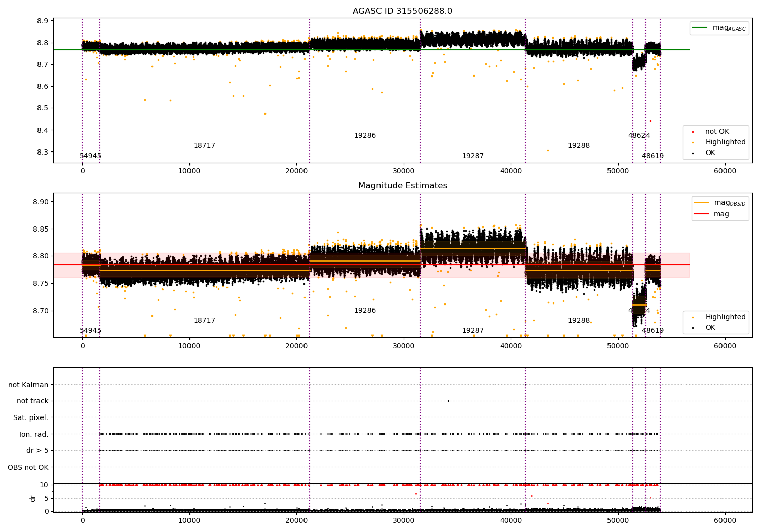Click obsid label 19286 in Magnitude Estimates plot
This screenshot has height=532, width=760.
pyautogui.click(x=365, y=311)
